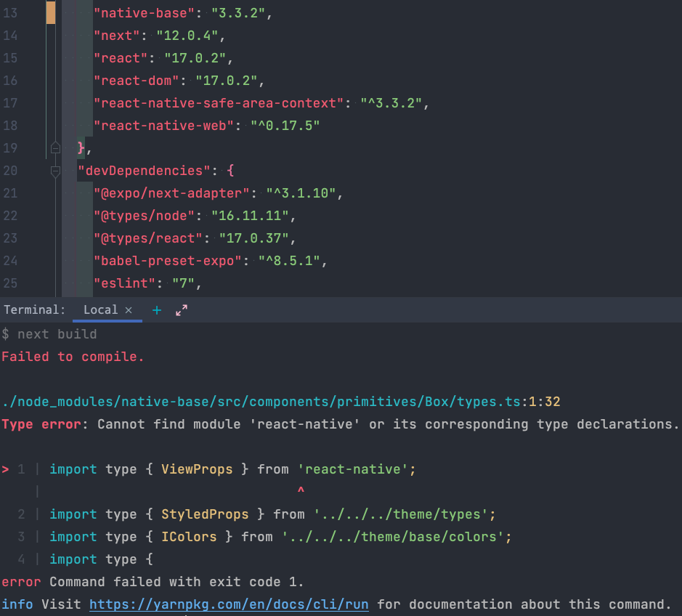Collapse the fold marker ending dependencies block
The width and height of the screenshot is (682, 616).
pos(55,148)
